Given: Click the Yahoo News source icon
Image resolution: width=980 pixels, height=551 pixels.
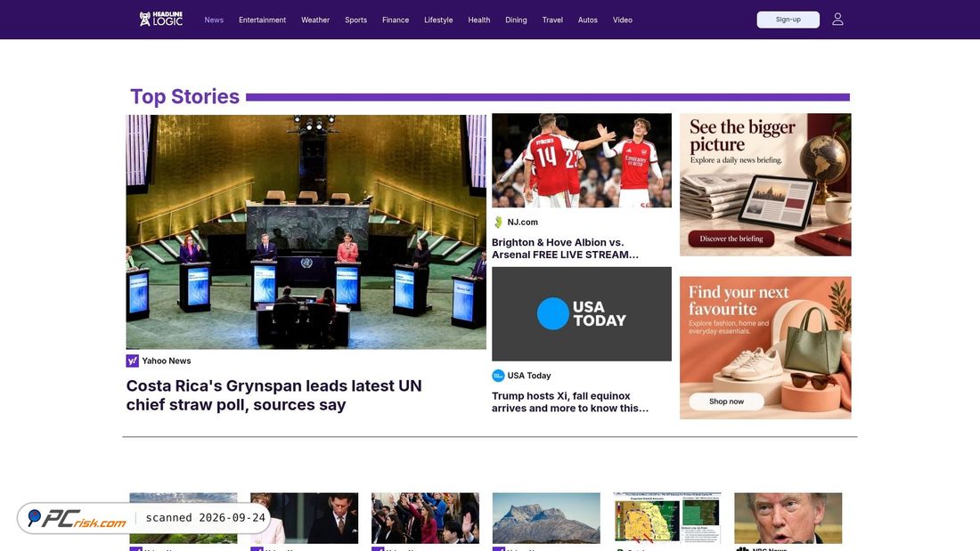Looking at the screenshot, I should [132, 361].
